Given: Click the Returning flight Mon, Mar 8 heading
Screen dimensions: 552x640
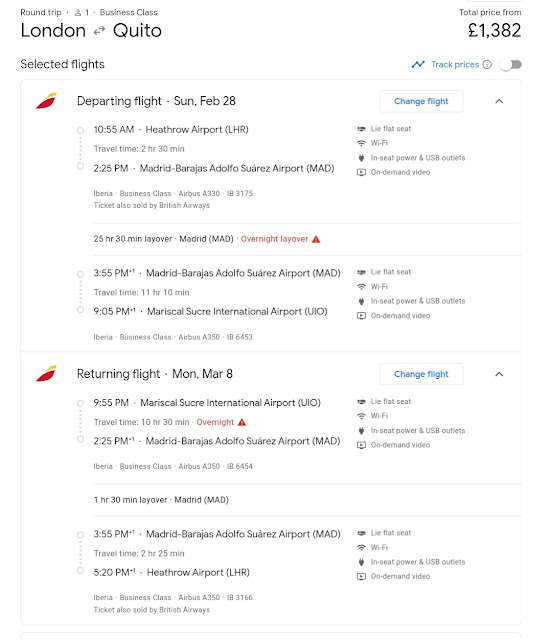Looking at the screenshot, I should (x=155, y=373).
